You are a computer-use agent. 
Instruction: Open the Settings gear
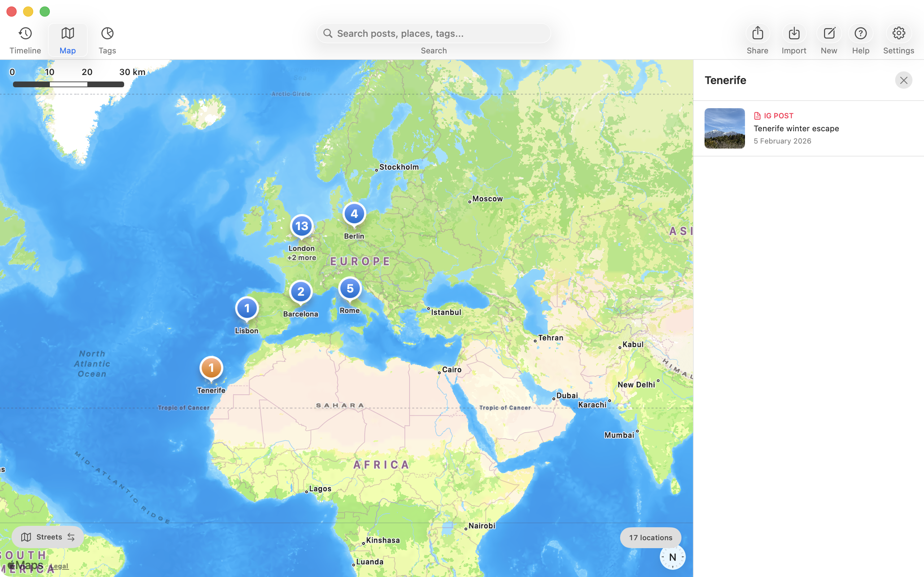pos(898,34)
